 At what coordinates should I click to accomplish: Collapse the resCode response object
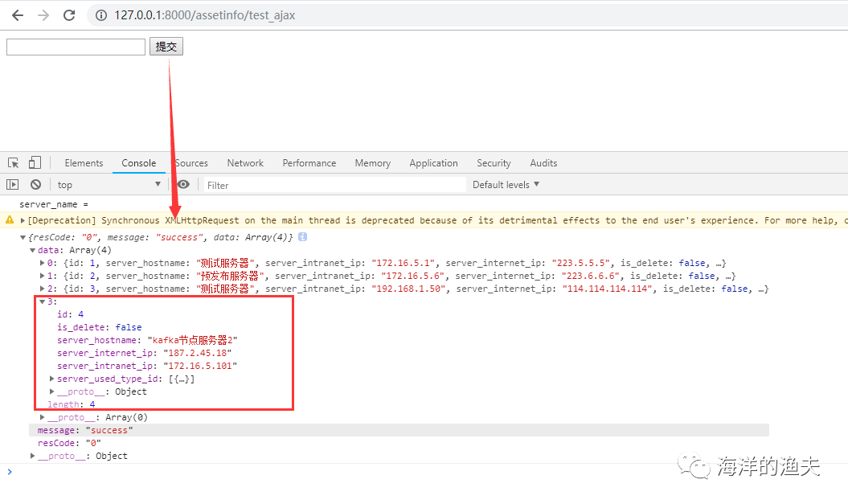point(23,237)
